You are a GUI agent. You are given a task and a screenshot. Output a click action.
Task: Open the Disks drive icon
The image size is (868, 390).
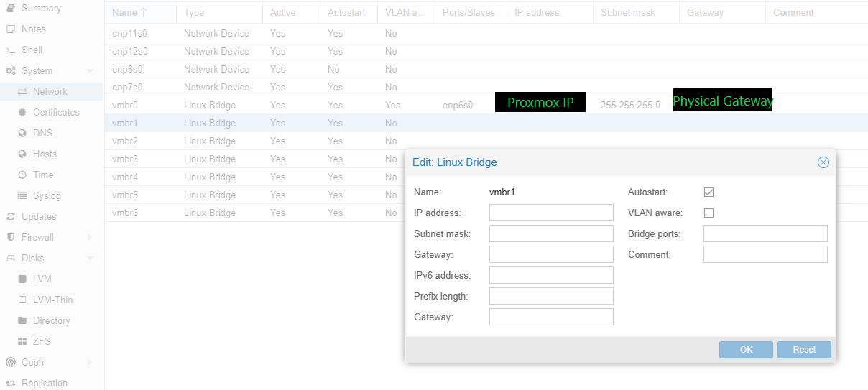pos(10,259)
